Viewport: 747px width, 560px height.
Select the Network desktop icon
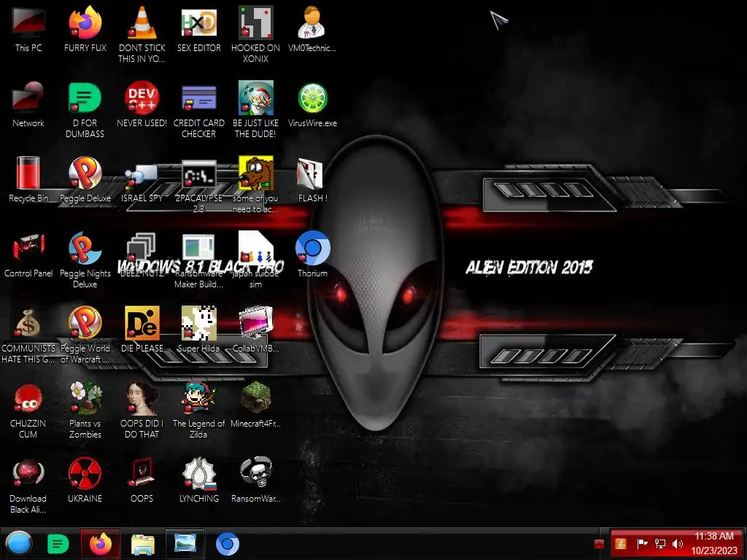tap(28, 104)
